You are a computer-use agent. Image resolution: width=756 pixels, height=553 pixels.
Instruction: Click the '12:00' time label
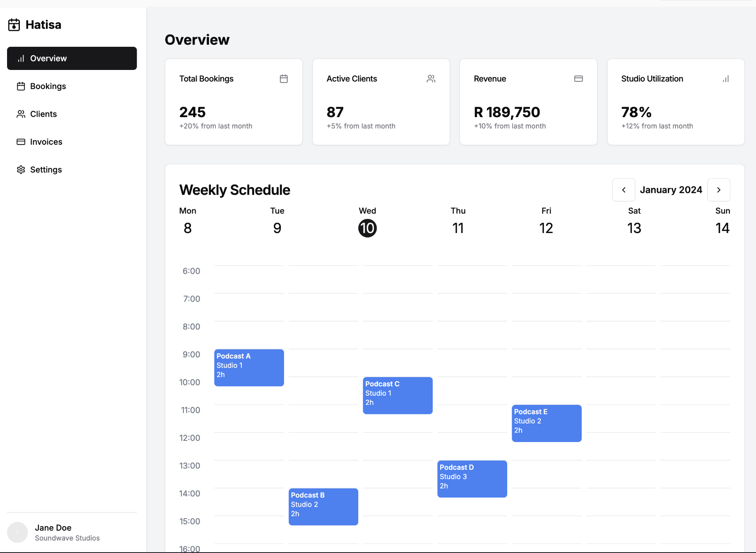tap(190, 438)
